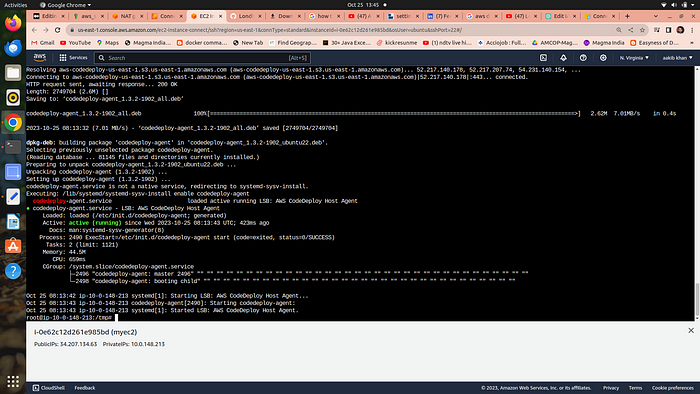Open the kickresunme bookmark
This screenshot has height=394, width=700.
pos(396,43)
